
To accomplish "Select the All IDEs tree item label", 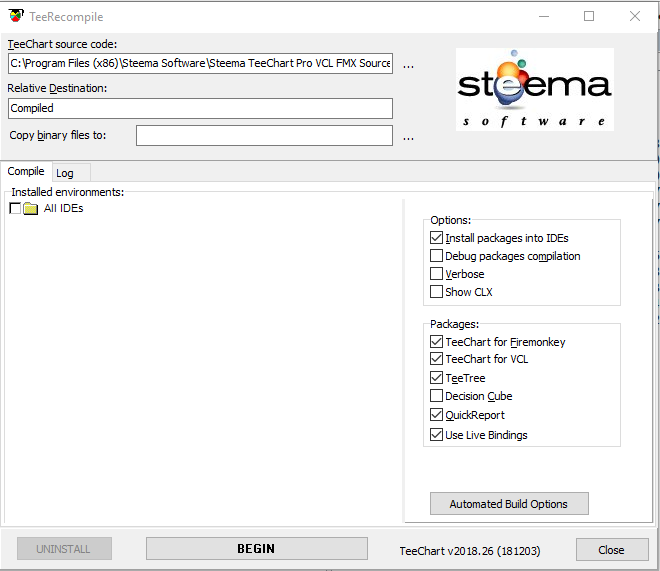I will (64, 208).
